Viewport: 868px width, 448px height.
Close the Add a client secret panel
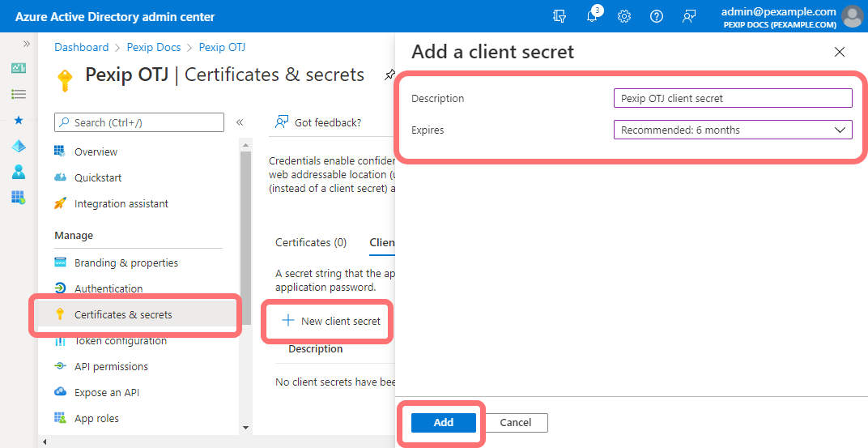pos(839,52)
